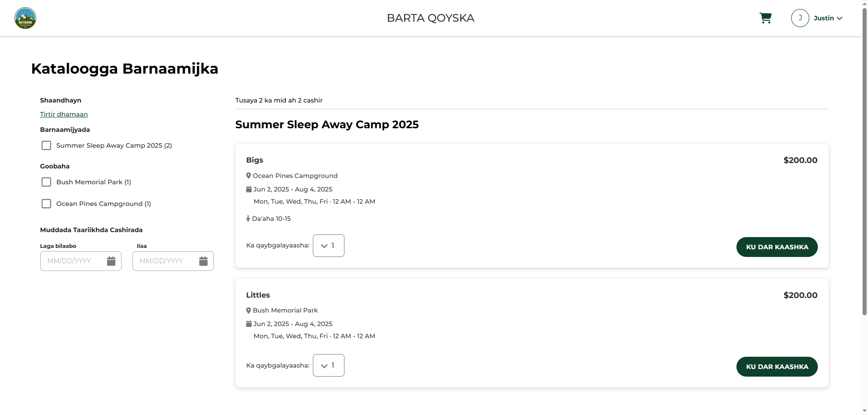Check Summer Sleep Away Camp 2025 filter
The width and height of the screenshot is (868, 415).
click(x=46, y=145)
